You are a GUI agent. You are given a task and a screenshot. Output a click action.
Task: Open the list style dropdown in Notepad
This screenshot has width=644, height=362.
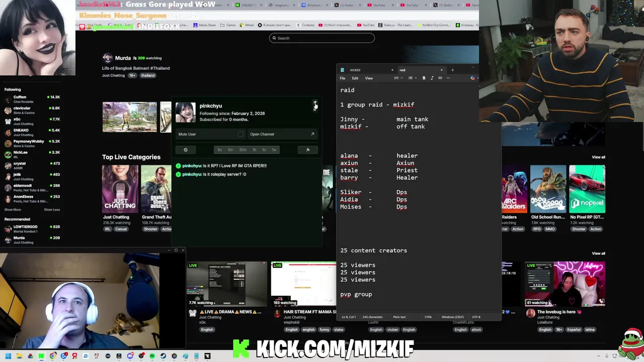click(x=412, y=78)
